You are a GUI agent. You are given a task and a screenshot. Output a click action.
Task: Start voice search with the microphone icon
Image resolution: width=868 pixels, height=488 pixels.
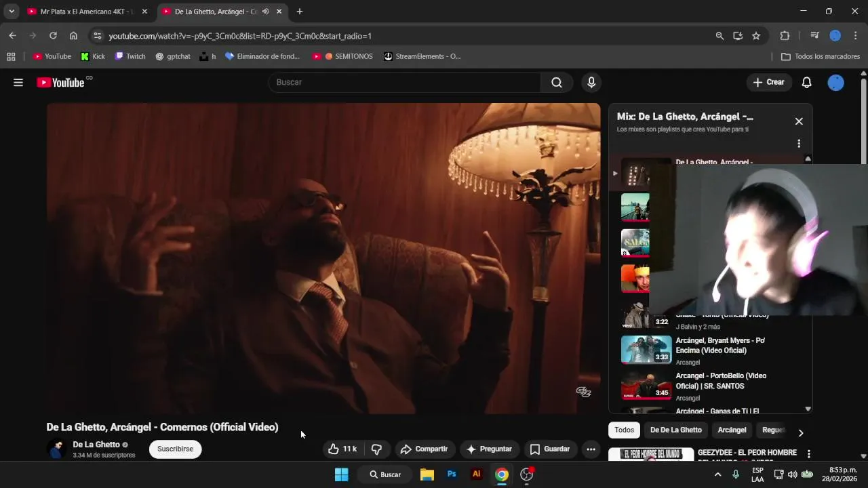click(x=591, y=82)
